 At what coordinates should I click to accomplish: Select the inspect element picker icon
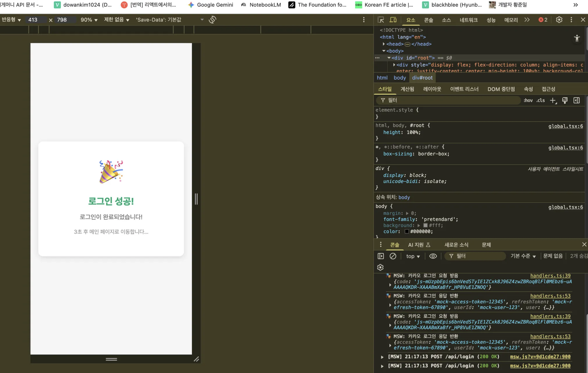(380, 20)
